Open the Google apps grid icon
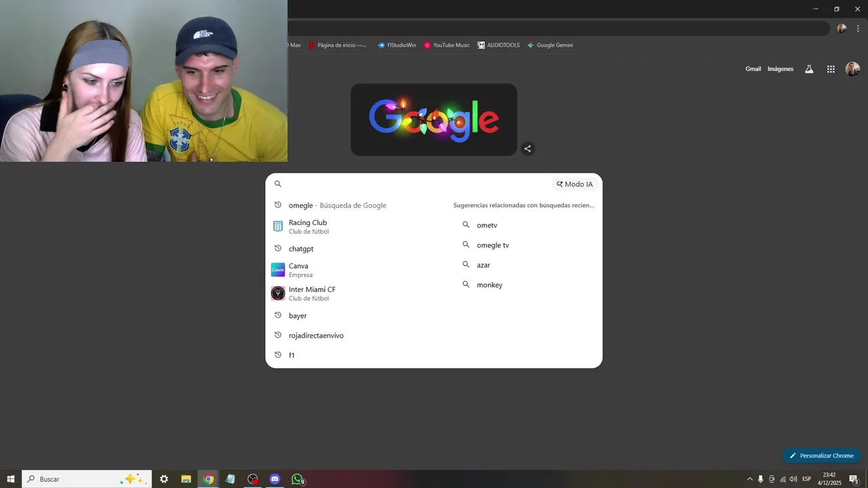Image resolution: width=868 pixels, height=488 pixels. (x=831, y=69)
